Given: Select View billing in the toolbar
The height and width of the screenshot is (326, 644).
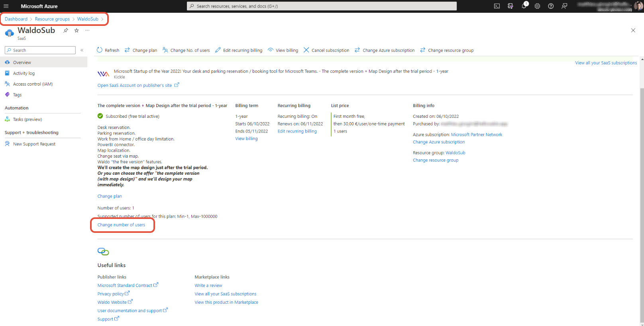Looking at the screenshot, I should pyautogui.click(x=283, y=50).
